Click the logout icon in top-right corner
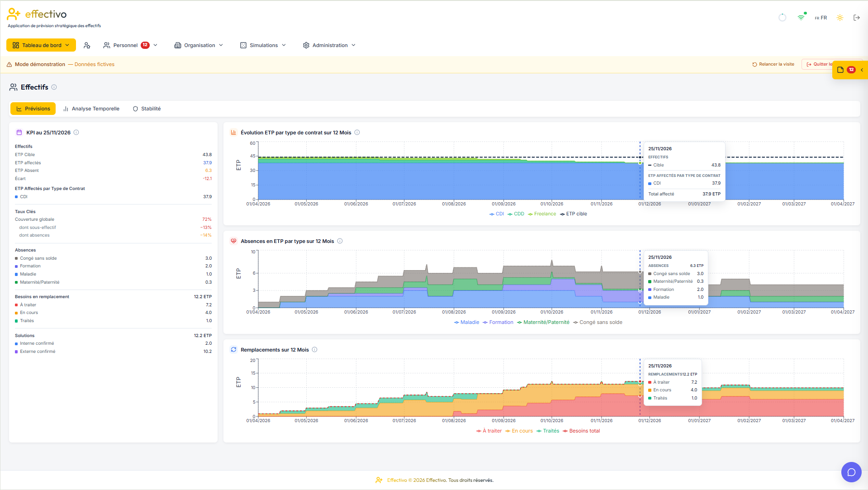Screen dimensions: 868x490 (x=856, y=18)
